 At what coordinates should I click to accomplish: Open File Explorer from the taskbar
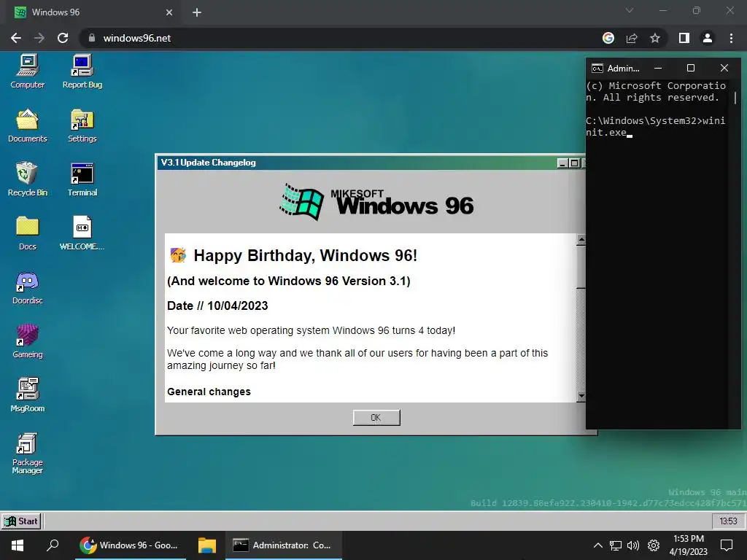click(206, 545)
